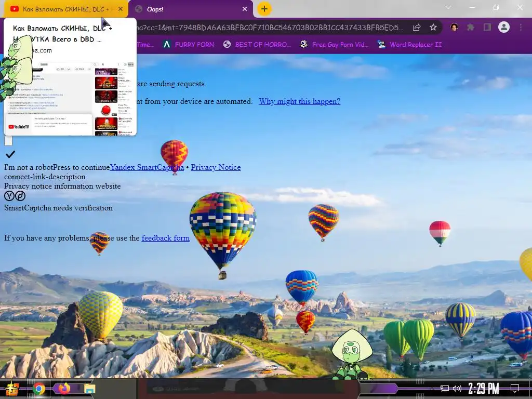The width and height of the screenshot is (532, 399).
Task: Tick the I'm not a robot checkbox
Action: coord(8,140)
